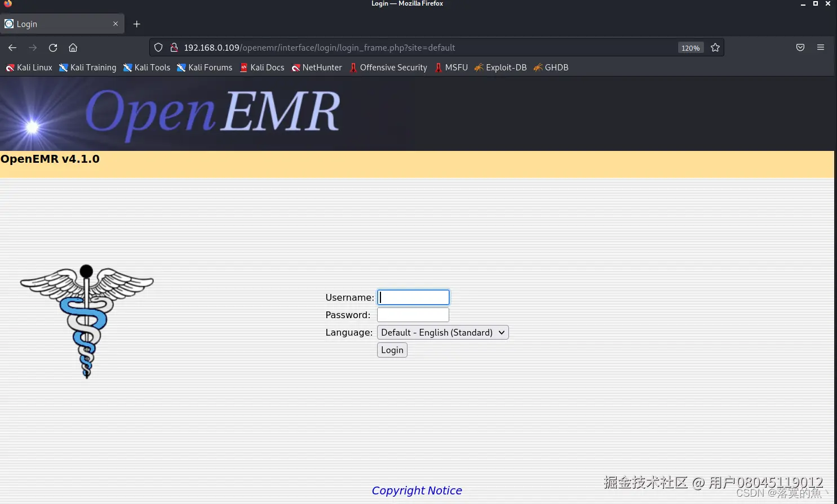Viewport: 837px width, 504px height.
Task: Open the Copyright Notice link
Action: [x=417, y=490]
